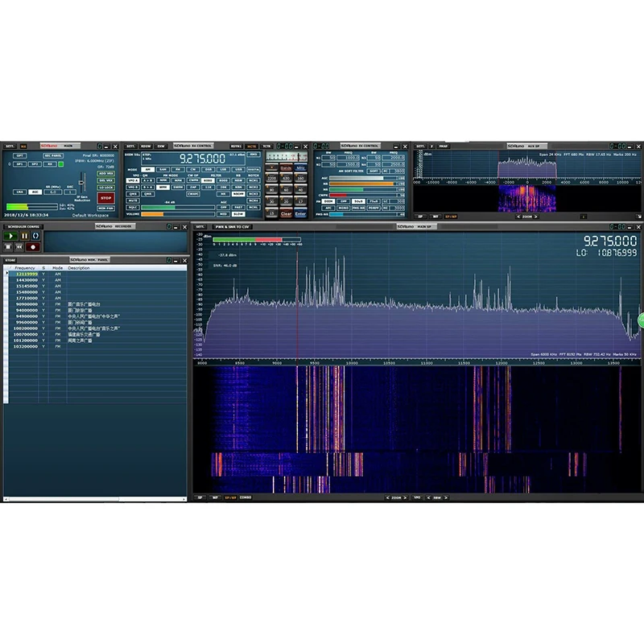
Task: Open the MEM PAN panel
Action: (106, 208)
